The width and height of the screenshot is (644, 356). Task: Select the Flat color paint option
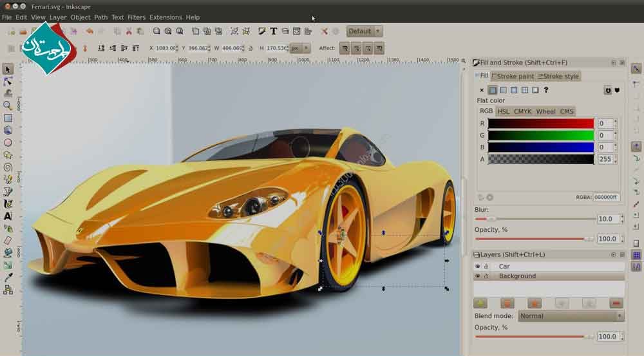pos(493,90)
